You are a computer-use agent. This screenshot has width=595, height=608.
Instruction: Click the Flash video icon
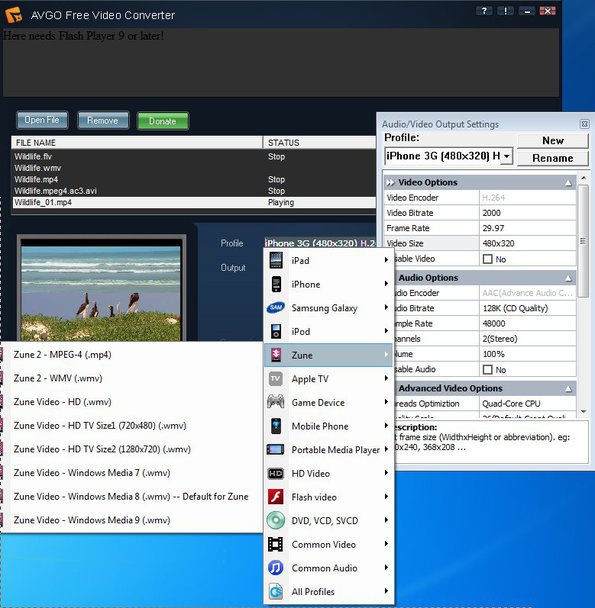tap(276, 497)
